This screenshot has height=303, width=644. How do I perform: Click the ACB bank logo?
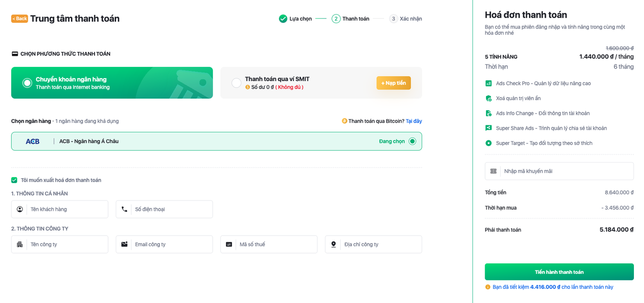[33, 141]
